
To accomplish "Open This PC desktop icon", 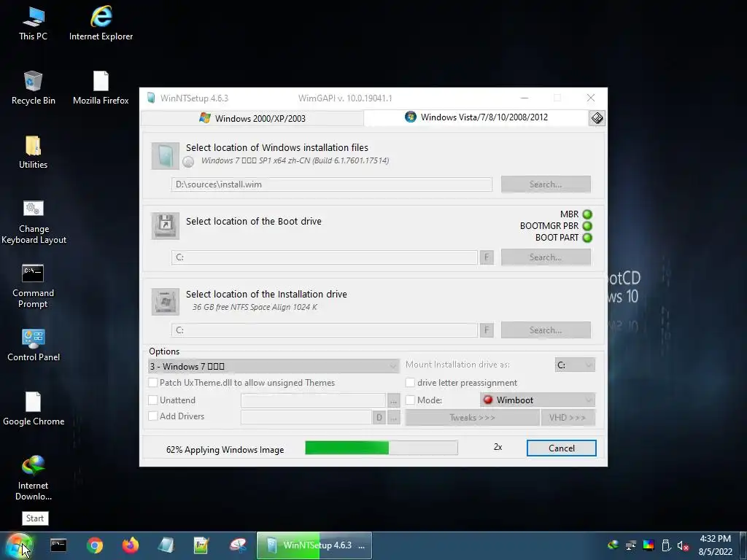I will click(33, 24).
